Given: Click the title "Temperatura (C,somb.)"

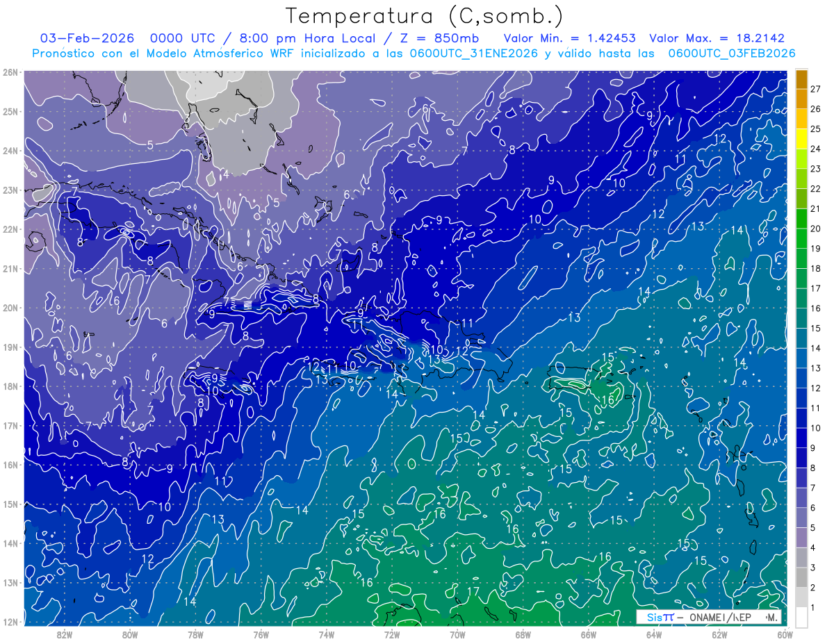Looking at the screenshot, I should (425, 16).
